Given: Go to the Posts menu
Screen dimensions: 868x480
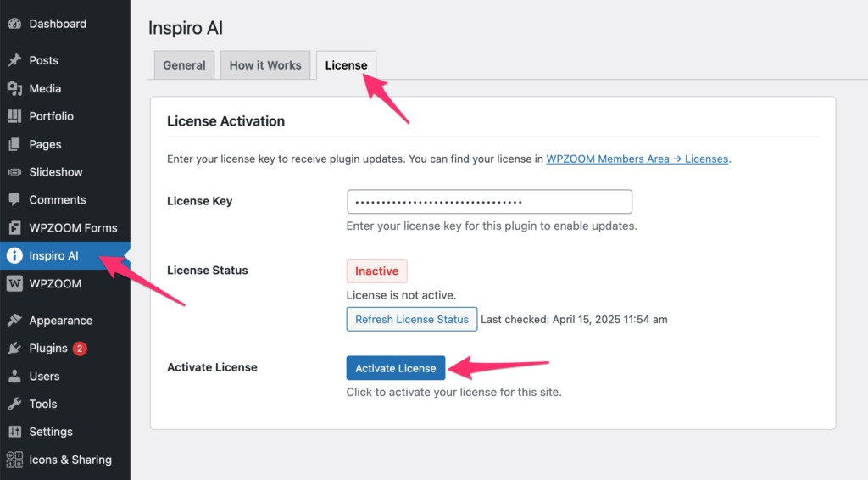Looking at the screenshot, I should 44,60.
